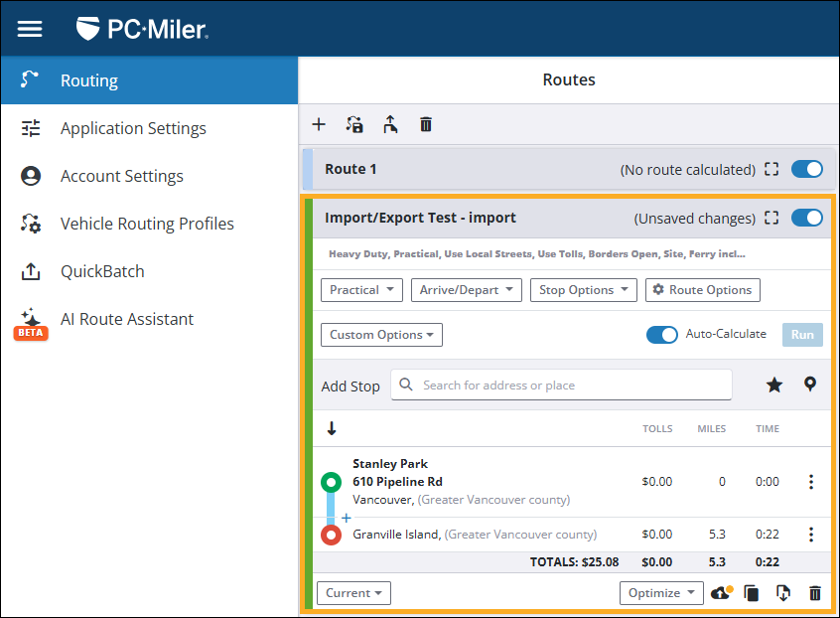Add a new route with plus icon
Image resolution: width=840 pixels, height=618 pixels.
click(x=319, y=124)
